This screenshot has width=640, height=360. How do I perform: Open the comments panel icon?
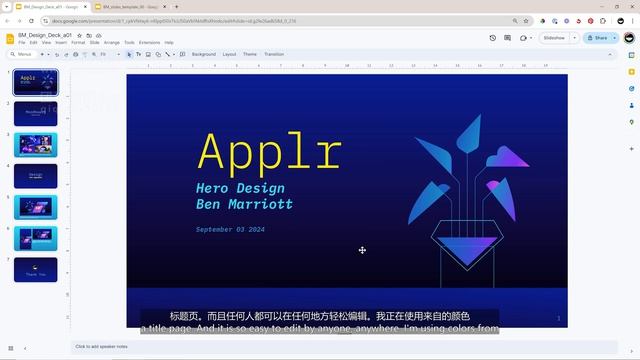507,38
